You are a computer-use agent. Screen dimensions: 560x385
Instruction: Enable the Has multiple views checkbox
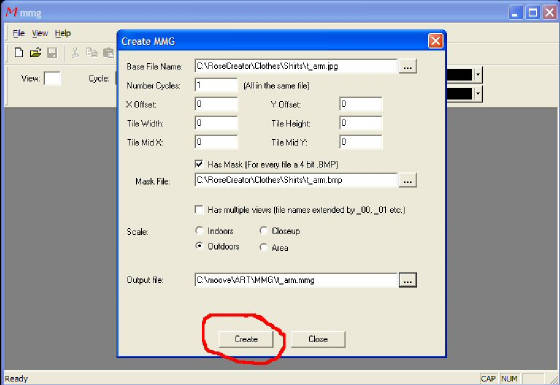199,209
